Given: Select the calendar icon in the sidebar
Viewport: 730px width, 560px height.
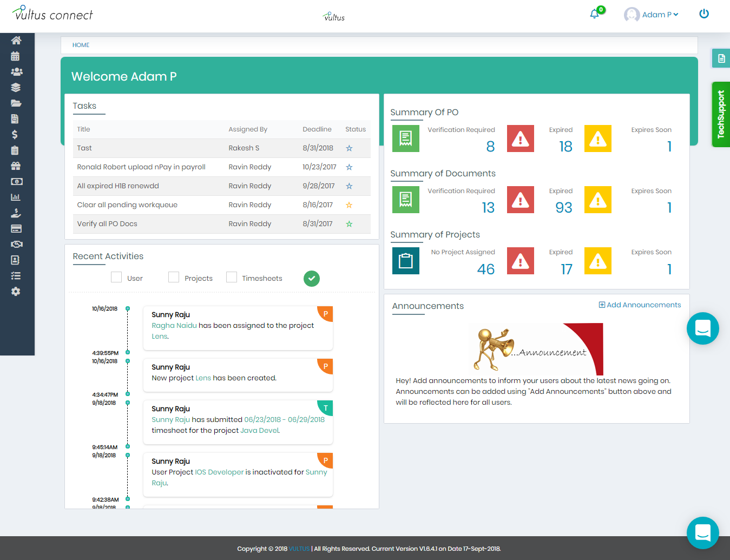Looking at the screenshot, I should [16, 56].
